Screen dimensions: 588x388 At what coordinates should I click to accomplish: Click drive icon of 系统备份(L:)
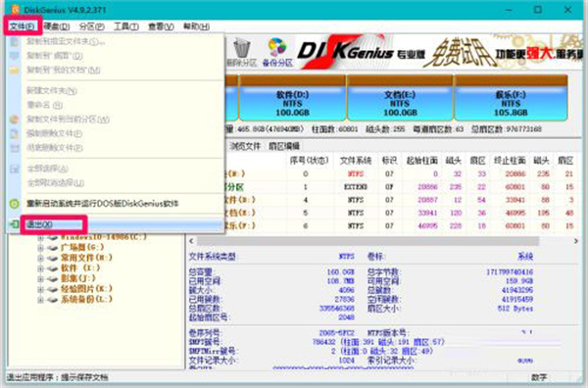(x=53, y=300)
